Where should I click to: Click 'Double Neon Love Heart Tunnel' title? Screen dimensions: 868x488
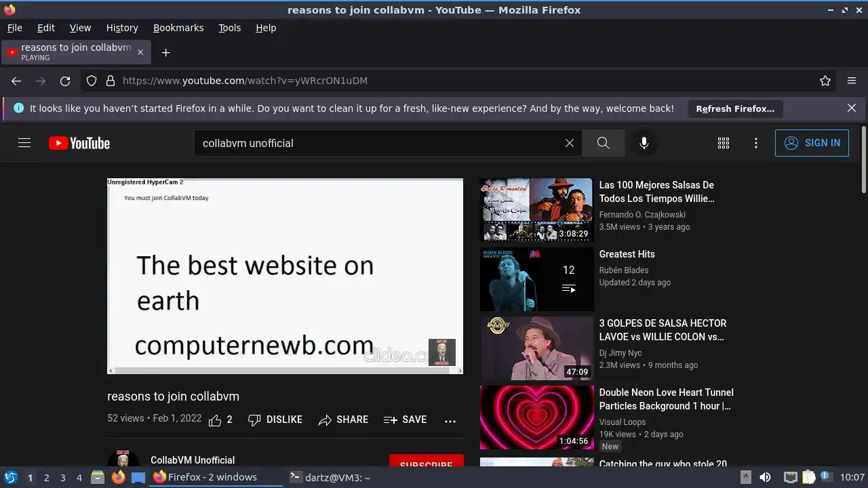coord(667,399)
